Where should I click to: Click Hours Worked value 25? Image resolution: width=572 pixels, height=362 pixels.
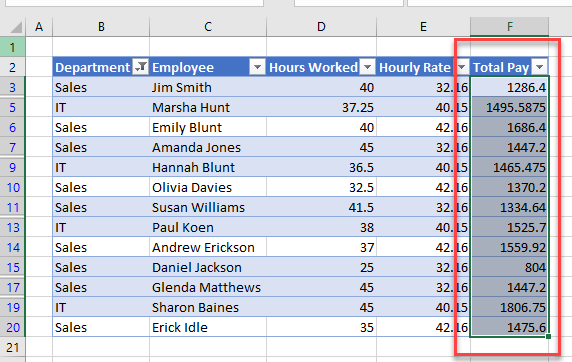[x=321, y=267]
